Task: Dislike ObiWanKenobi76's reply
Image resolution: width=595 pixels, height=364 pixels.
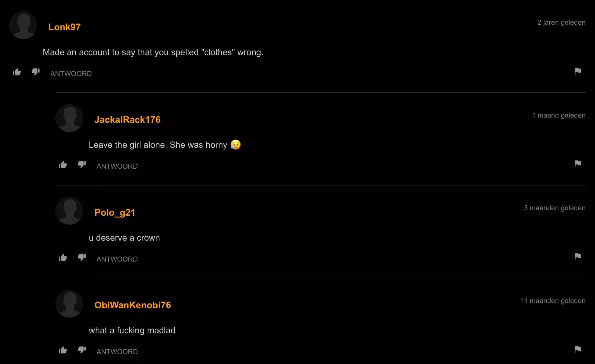Action: coord(82,350)
